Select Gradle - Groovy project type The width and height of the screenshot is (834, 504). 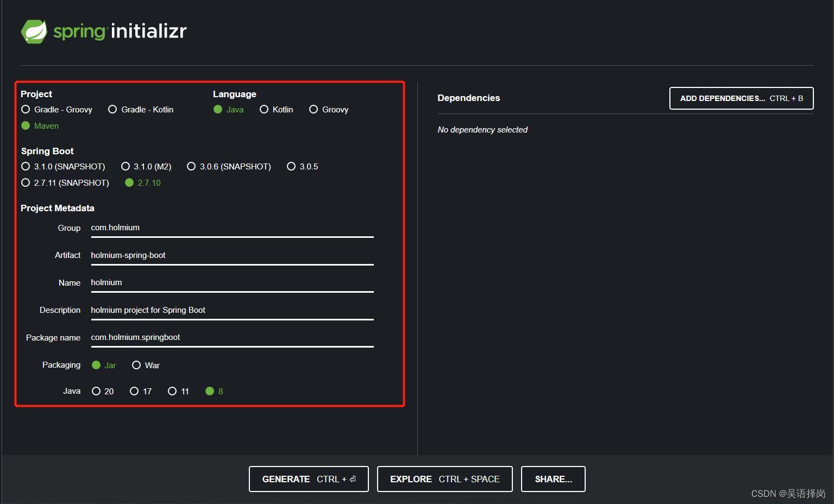[x=57, y=110]
